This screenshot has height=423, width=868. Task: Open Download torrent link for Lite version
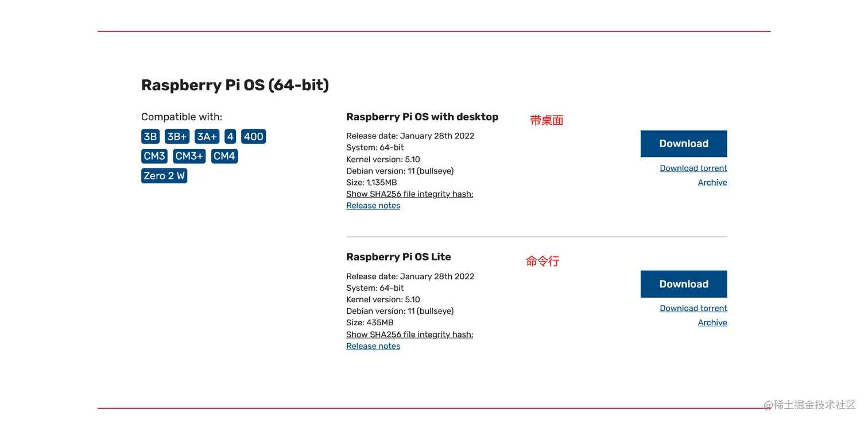pyautogui.click(x=693, y=309)
